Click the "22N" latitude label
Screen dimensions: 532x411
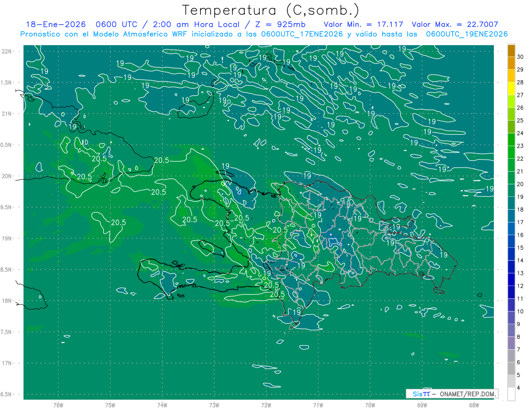(x=7, y=51)
